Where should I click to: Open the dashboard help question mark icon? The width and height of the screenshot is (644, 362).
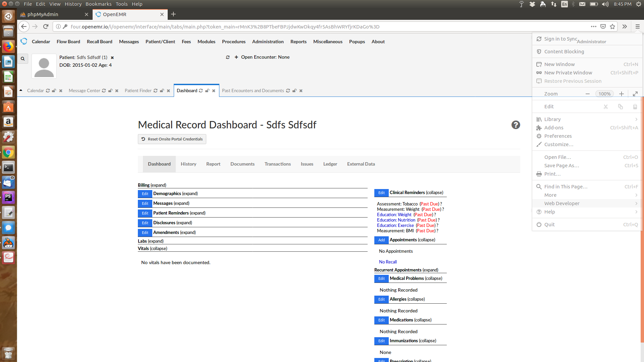tap(516, 125)
